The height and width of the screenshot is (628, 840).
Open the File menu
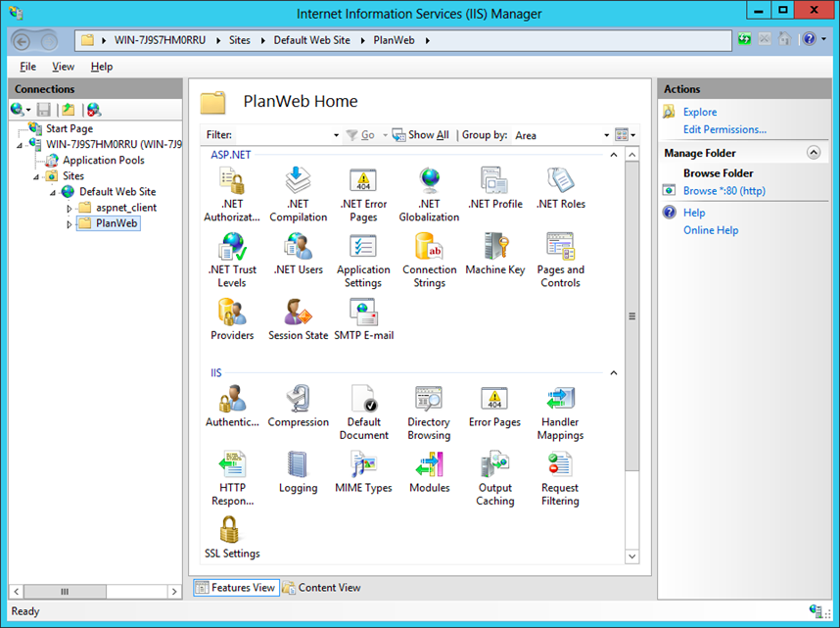click(27, 67)
